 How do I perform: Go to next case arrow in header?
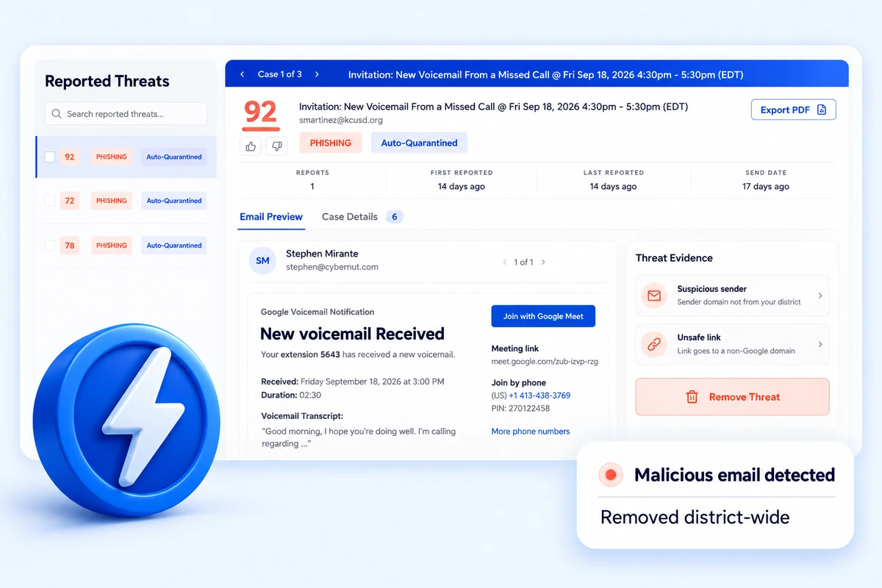pyautogui.click(x=317, y=74)
